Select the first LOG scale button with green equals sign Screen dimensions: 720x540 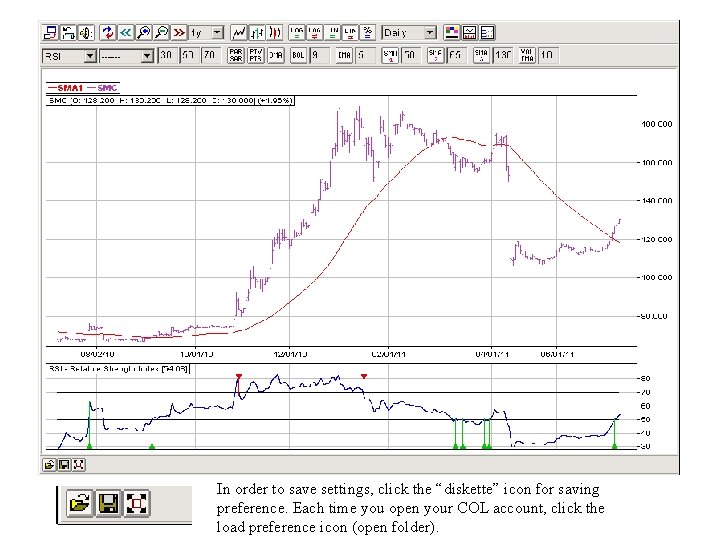coord(297,33)
